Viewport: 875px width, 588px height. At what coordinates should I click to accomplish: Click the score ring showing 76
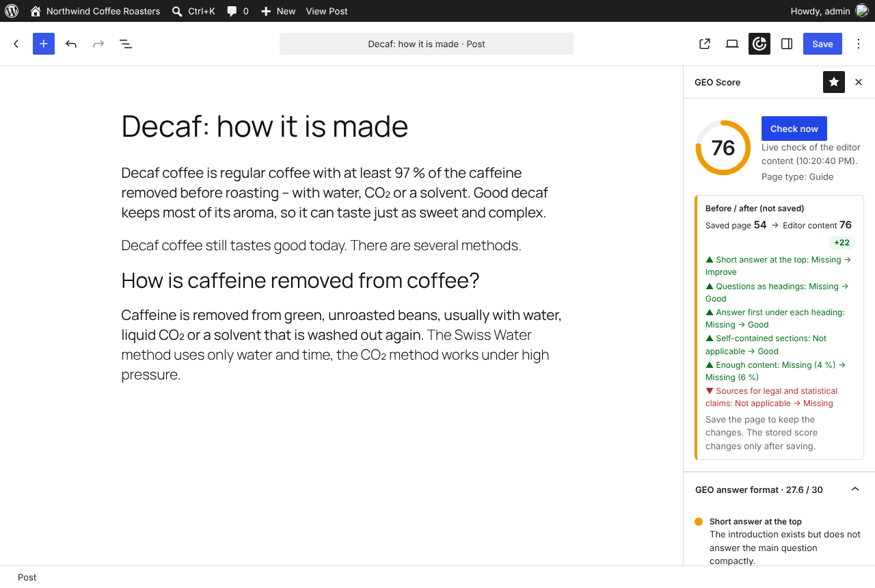[x=723, y=148]
